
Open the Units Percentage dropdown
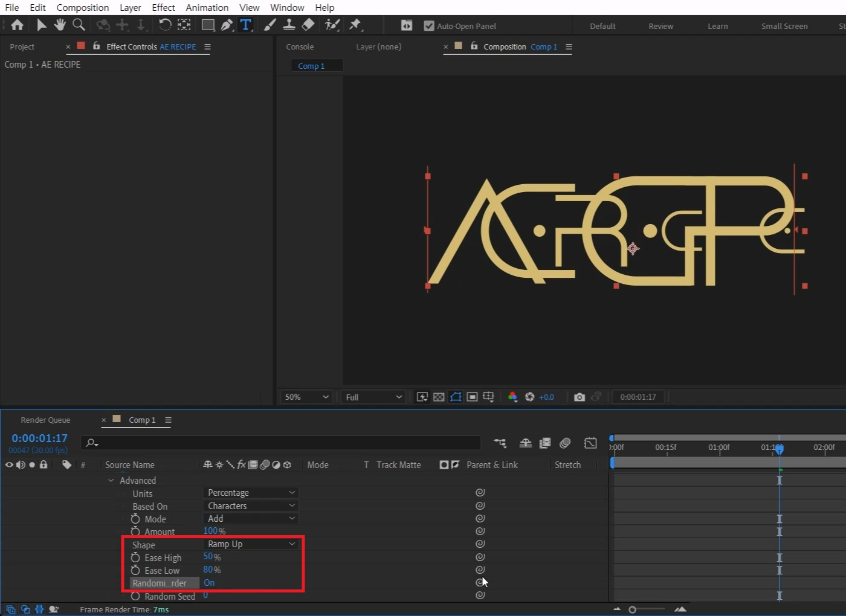click(251, 493)
